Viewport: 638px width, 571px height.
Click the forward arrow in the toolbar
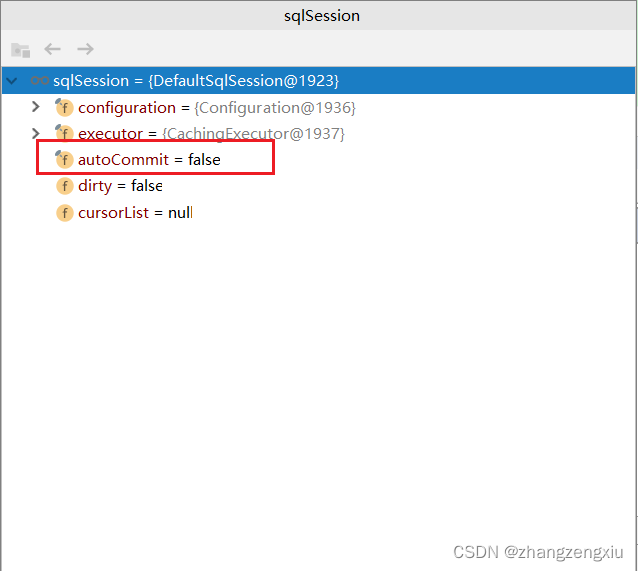pyautogui.click(x=85, y=49)
